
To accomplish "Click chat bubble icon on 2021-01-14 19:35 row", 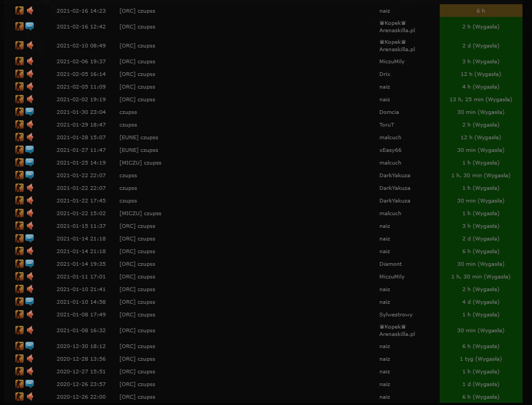I will pos(30,264).
